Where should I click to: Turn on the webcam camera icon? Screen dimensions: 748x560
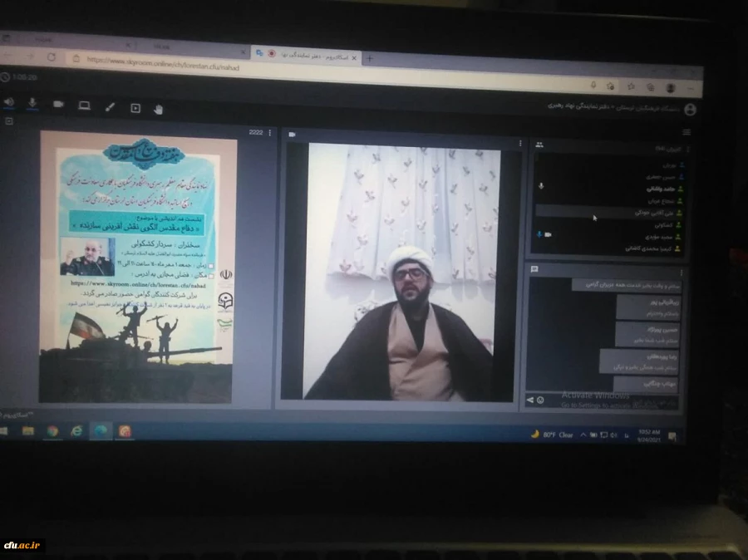pos(58,105)
